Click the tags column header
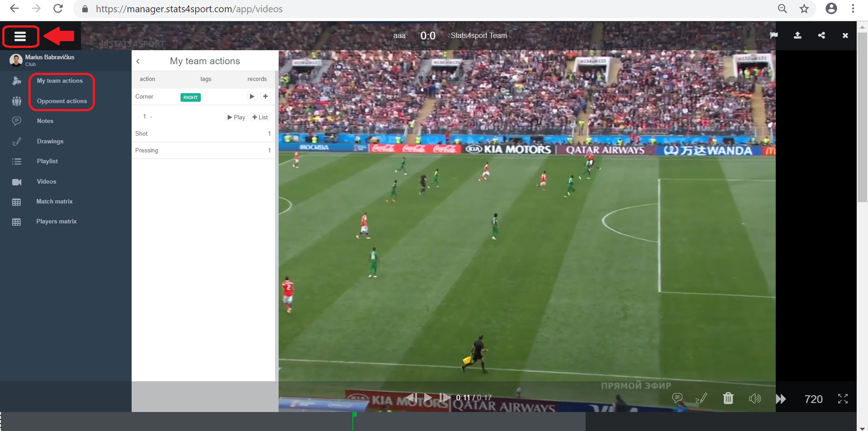Viewport: 868px width, 431px height. pyautogui.click(x=206, y=79)
